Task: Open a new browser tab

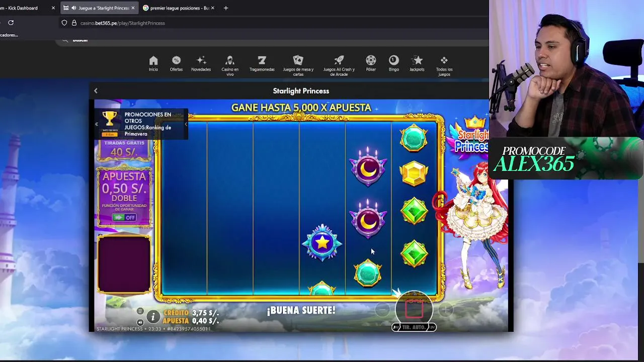Action: (x=225, y=8)
